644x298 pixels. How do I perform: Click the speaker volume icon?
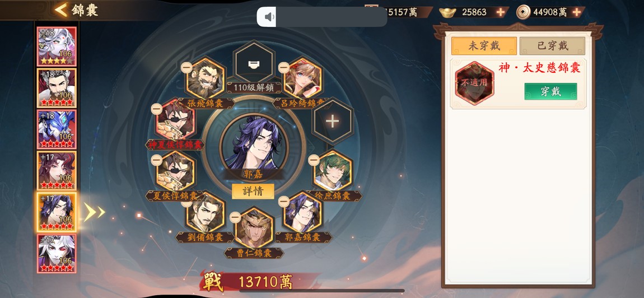tap(269, 17)
